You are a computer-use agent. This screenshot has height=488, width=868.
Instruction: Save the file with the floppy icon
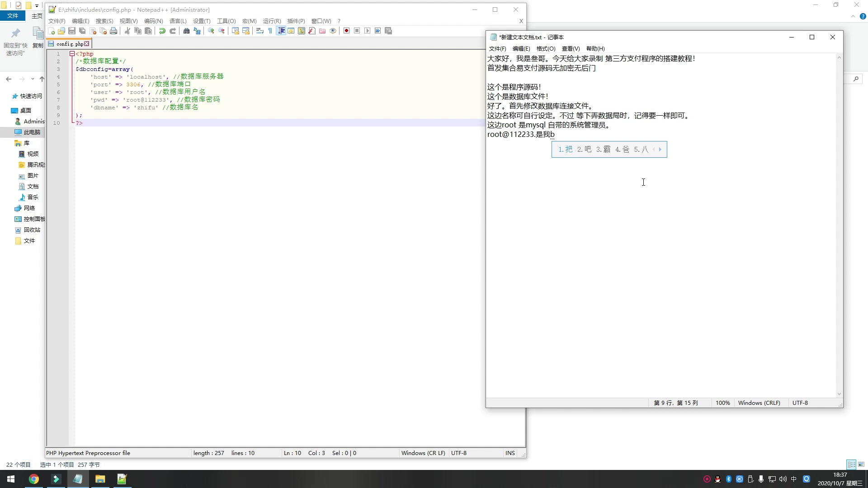click(72, 31)
